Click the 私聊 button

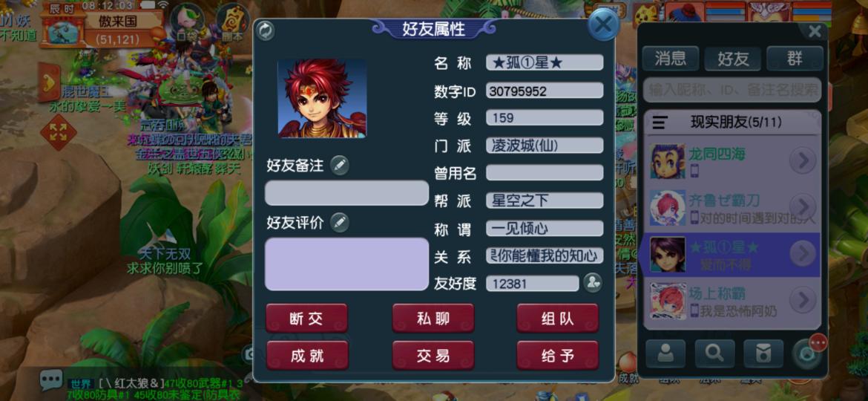click(433, 319)
